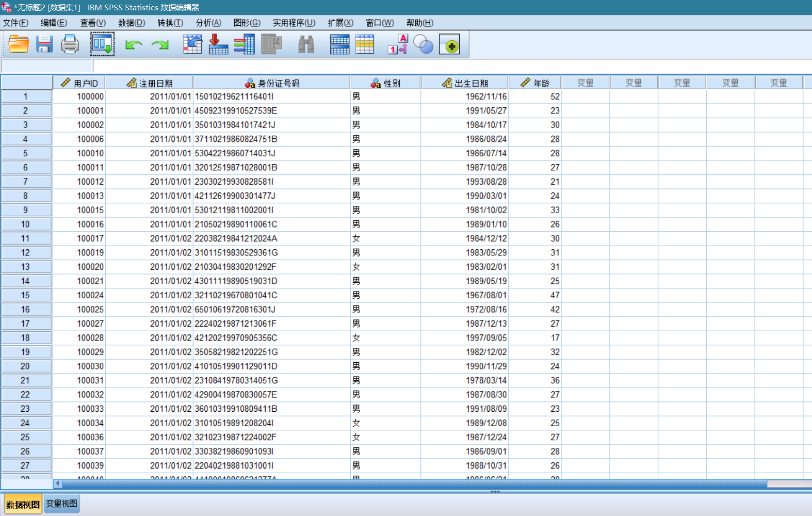Screen dimensions: 812x516
Task: Switch to the 变量视图 tab
Action: point(61,504)
